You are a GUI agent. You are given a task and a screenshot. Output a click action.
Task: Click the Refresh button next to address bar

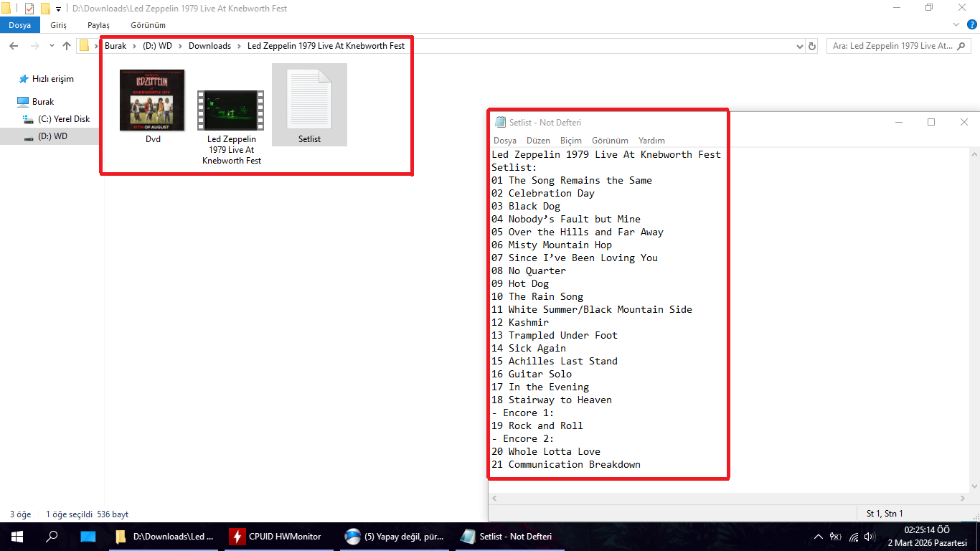point(812,46)
